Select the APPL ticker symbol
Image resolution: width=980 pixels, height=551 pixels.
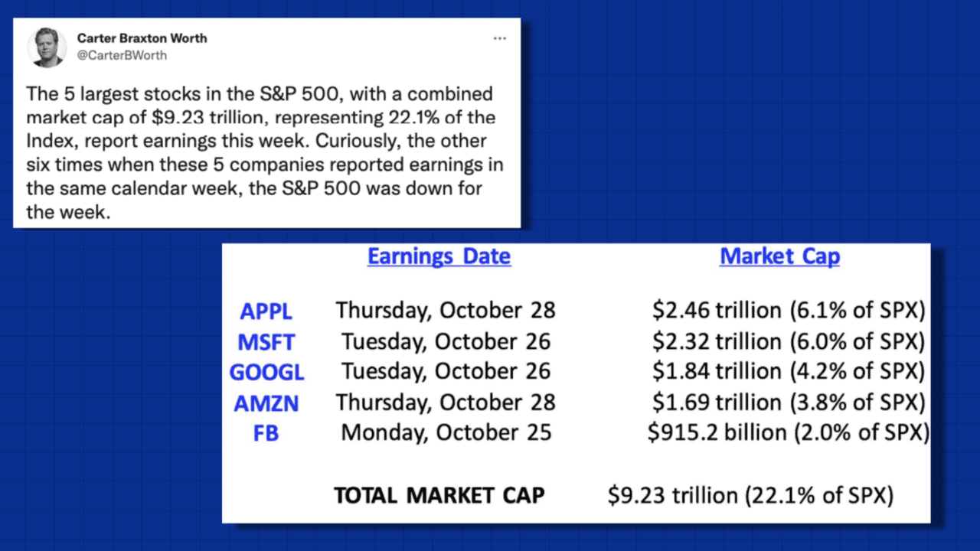(266, 311)
